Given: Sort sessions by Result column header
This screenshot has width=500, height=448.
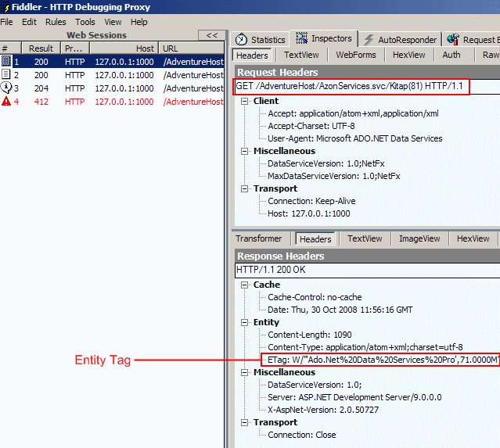Looking at the screenshot, I should coord(41,48).
